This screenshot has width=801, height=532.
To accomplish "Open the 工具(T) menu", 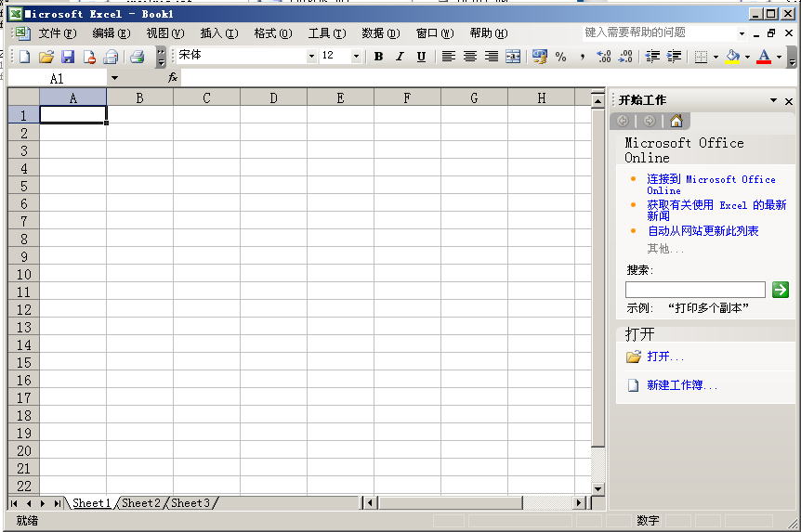I will pyautogui.click(x=327, y=33).
